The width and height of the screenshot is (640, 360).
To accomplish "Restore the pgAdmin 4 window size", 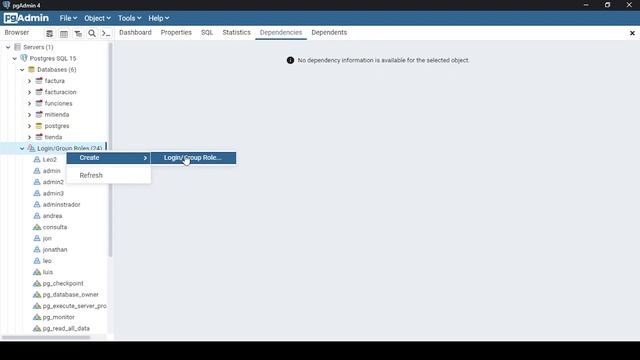I will tap(607, 5).
